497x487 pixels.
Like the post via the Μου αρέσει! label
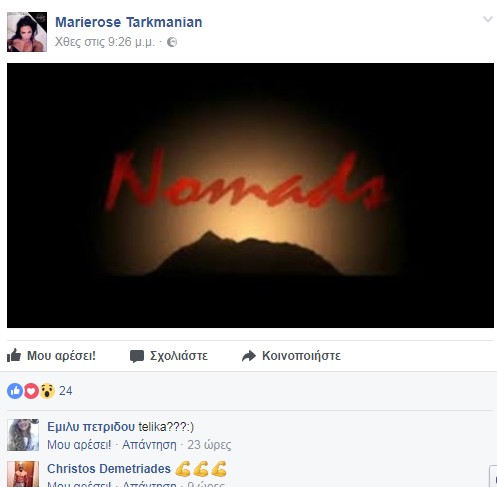pos(61,356)
